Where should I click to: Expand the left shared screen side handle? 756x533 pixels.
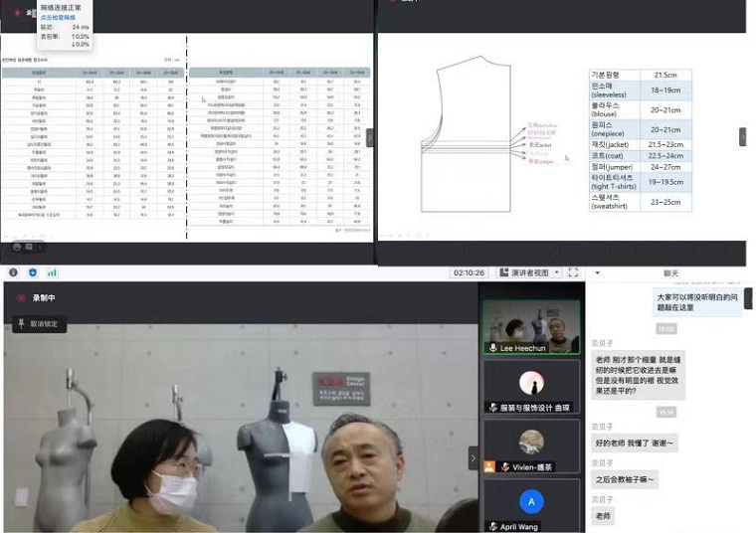370,137
